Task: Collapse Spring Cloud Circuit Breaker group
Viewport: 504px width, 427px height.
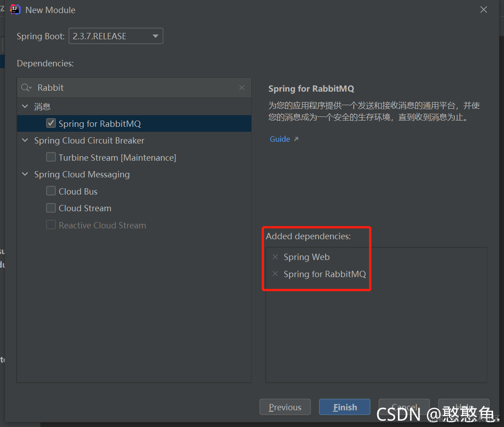Action: pyautogui.click(x=25, y=140)
